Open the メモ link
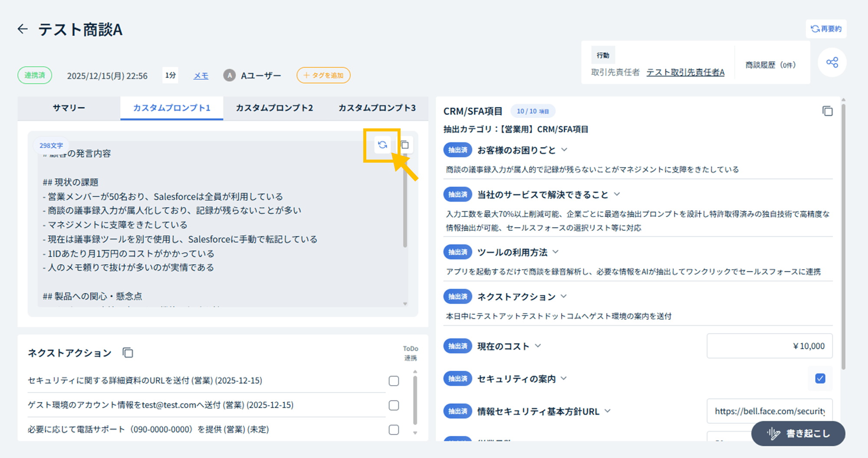Image resolution: width=868 pixels, height=458 pixels. [x=201, y=76]
